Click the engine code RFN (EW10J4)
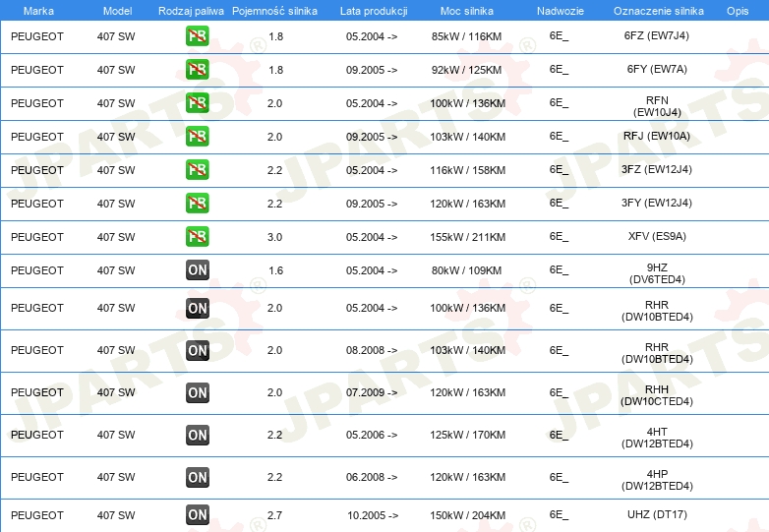This screenshot has width=769, height=532. [657, 106]
